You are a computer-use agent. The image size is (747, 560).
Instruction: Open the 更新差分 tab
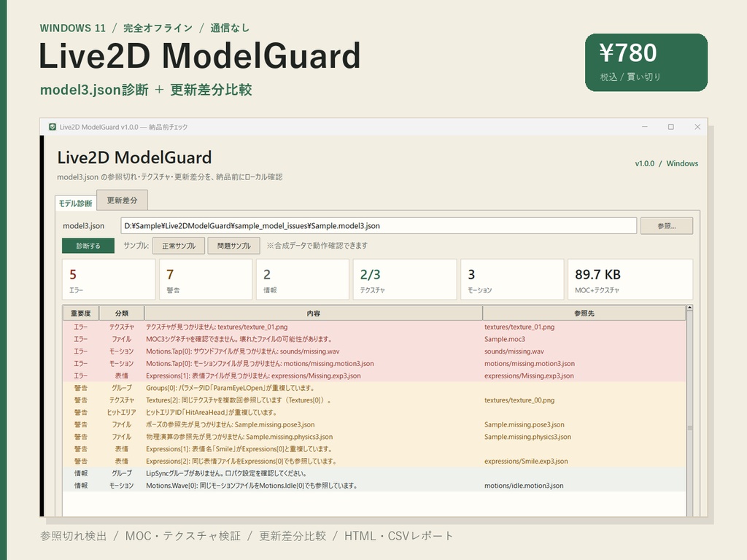[122, 200]
